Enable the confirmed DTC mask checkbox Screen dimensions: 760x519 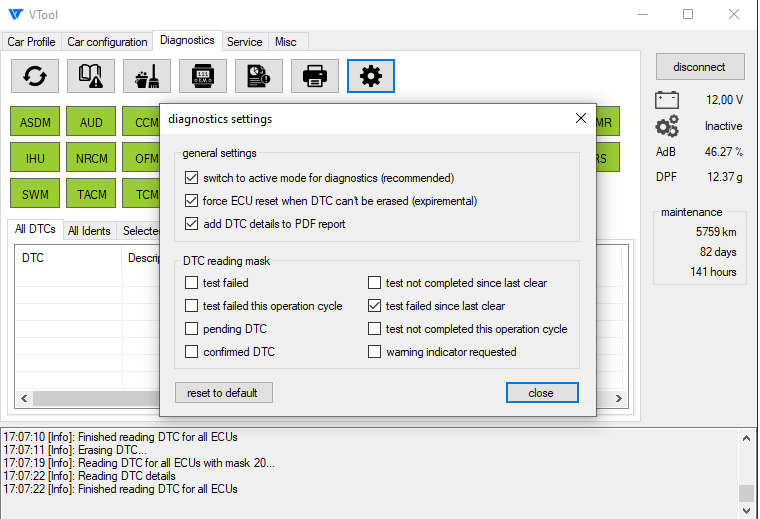tap(192, 352)
